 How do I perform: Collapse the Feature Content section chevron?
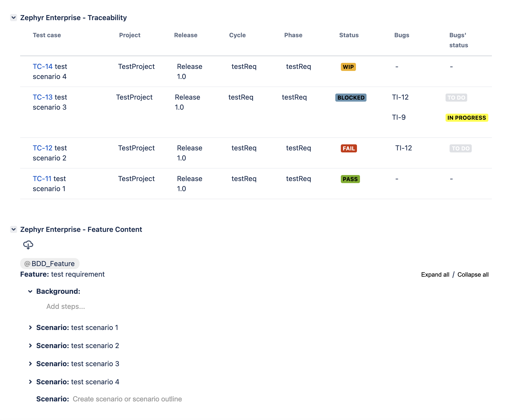(x=14, y=229)
